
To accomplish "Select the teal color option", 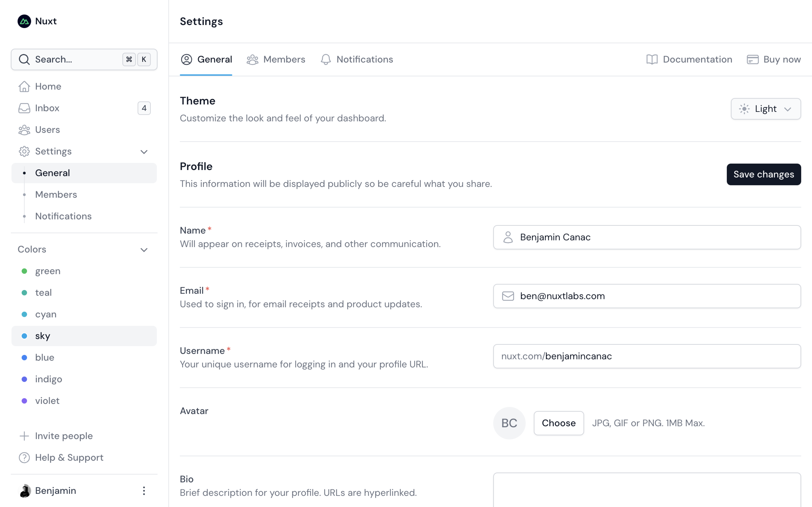I will click(43, 292).
